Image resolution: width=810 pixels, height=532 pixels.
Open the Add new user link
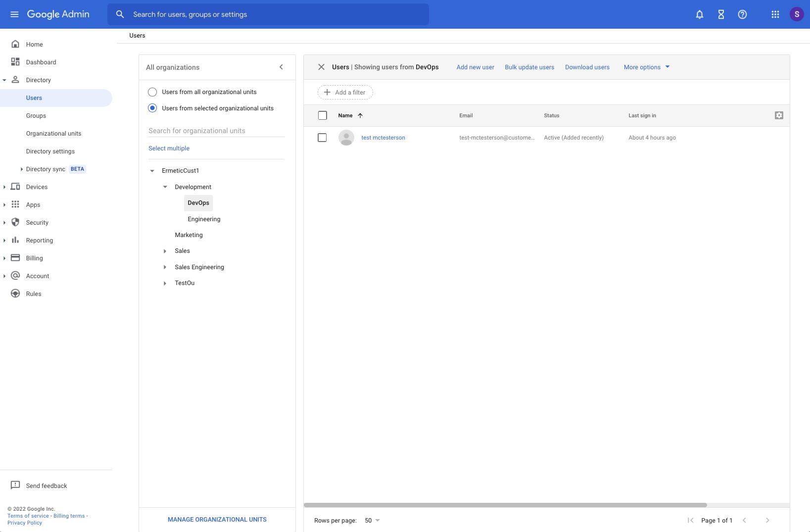[x=475, y=67]
